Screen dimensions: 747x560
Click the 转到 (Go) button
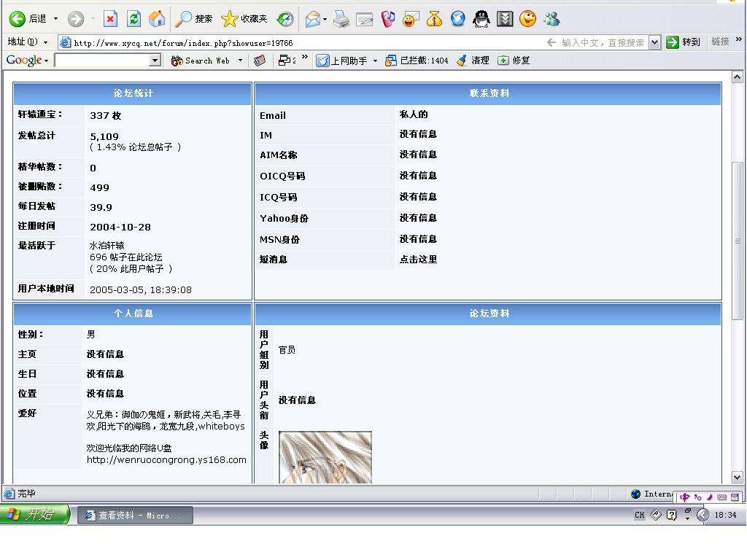(x=683, y=42)
